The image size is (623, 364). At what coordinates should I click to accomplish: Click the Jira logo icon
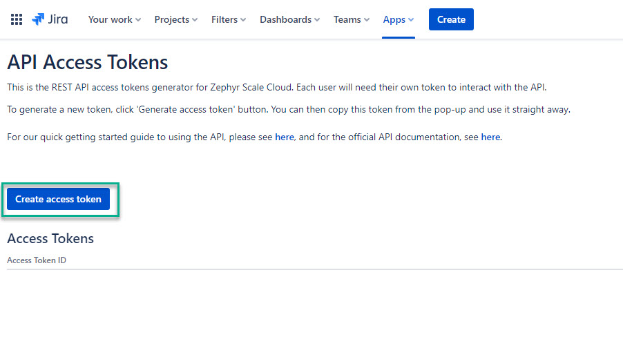[38, 19]
